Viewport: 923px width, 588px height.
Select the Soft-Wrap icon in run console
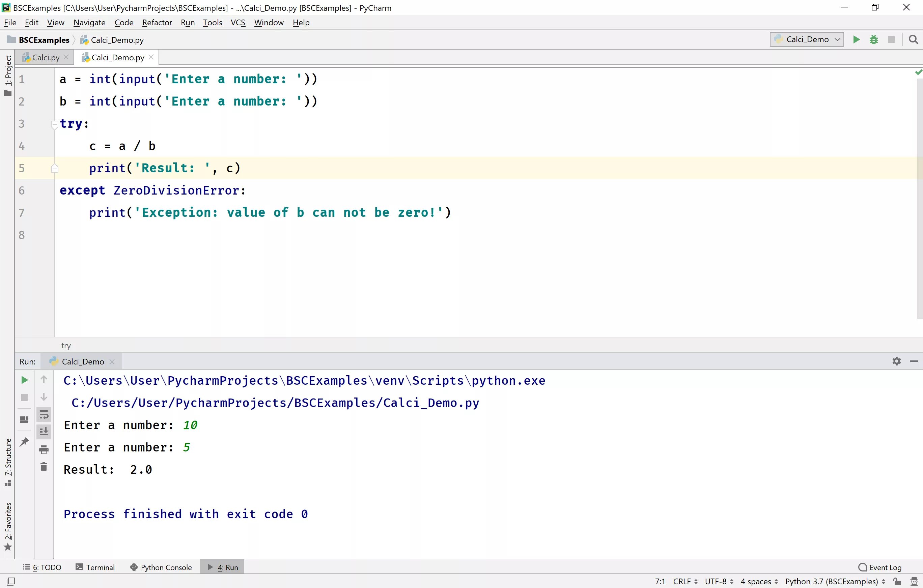click(44, 414)
